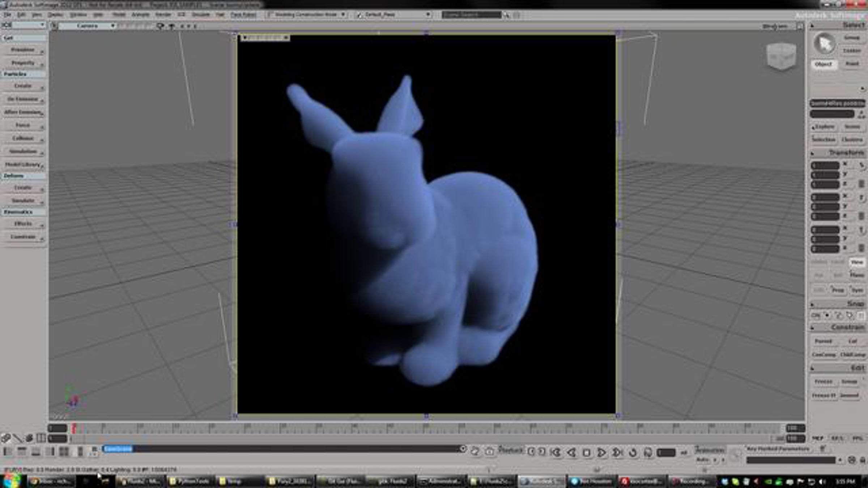Go to the first frame
The height and width of the screenshot is (488, 868).
tap(556, 452)
